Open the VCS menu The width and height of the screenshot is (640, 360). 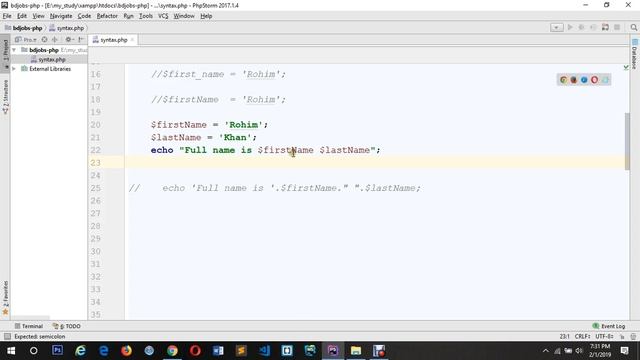[x=163, y=16]
